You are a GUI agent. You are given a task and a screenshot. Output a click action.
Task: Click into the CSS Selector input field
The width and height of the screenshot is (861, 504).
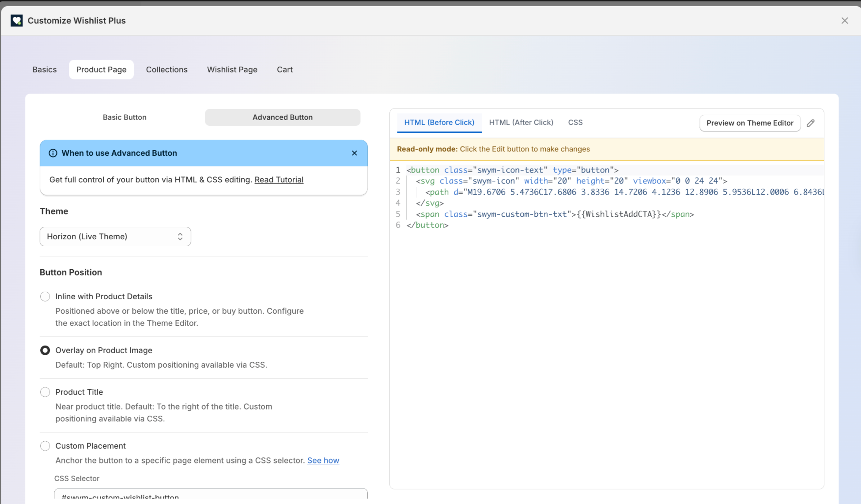211,494
